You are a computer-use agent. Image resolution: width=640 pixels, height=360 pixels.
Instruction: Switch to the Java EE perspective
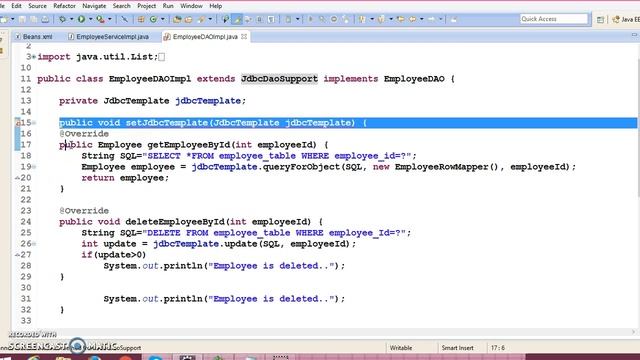pos(626,20)
